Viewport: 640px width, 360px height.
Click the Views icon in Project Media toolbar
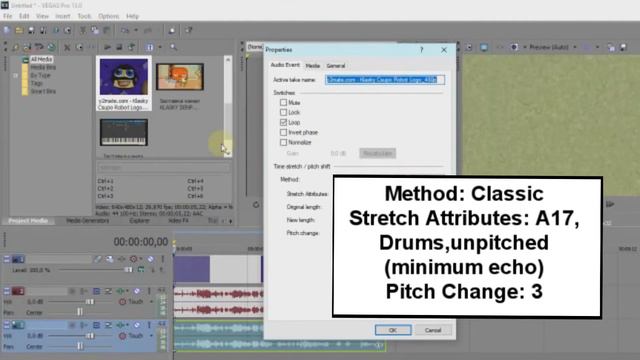pyautogui.click(x=150, y=47)
